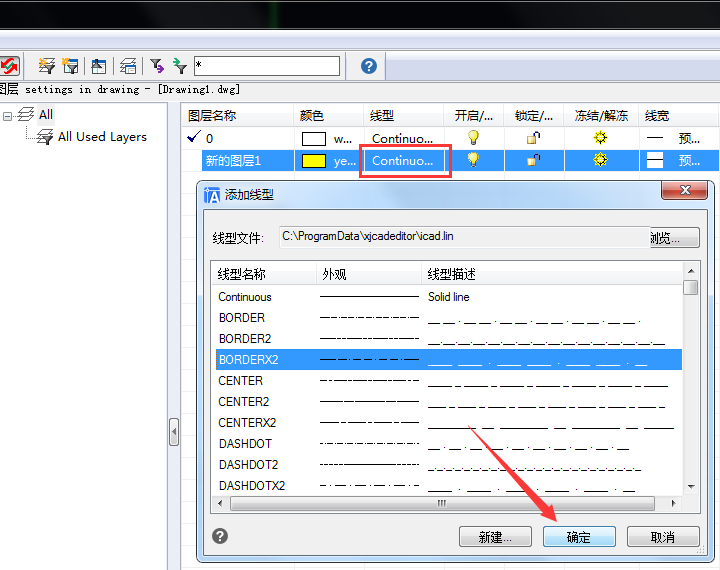
Task: Collapse the All tree node
Action: click(x=7, y=116)
